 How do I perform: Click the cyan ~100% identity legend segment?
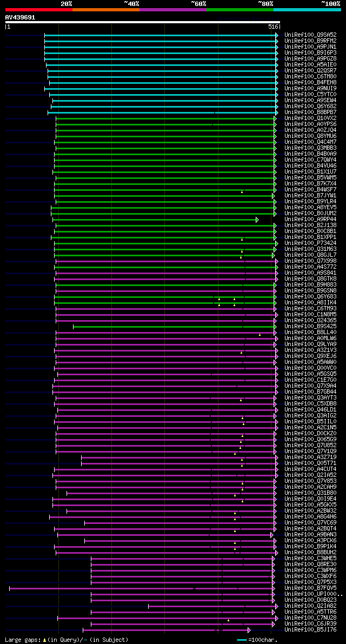coord(308,9)
